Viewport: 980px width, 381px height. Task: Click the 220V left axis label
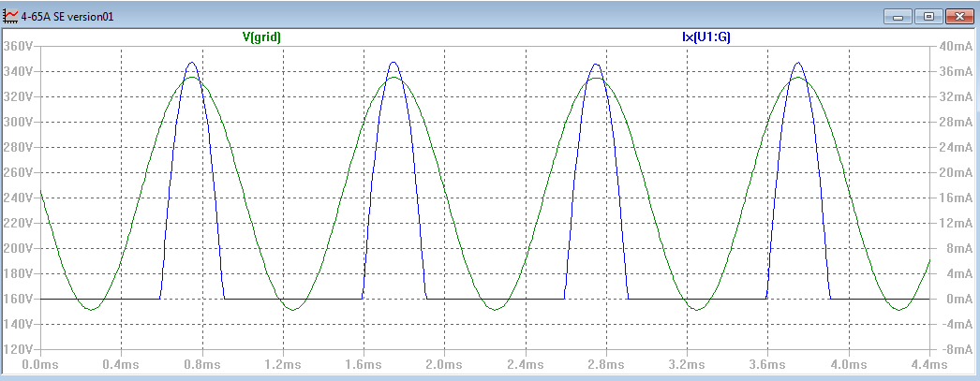(x=18, y=223)
